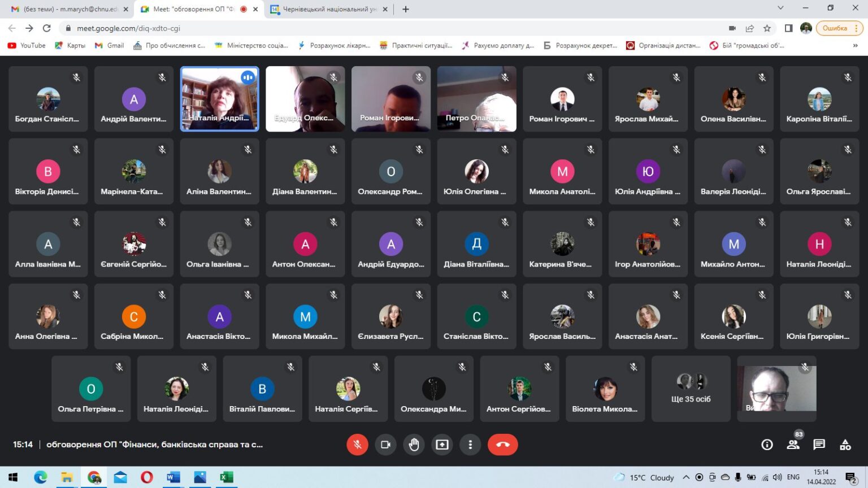The image size is (868, 488).
Task: Close the Meet tab
Action: (255, 9)
